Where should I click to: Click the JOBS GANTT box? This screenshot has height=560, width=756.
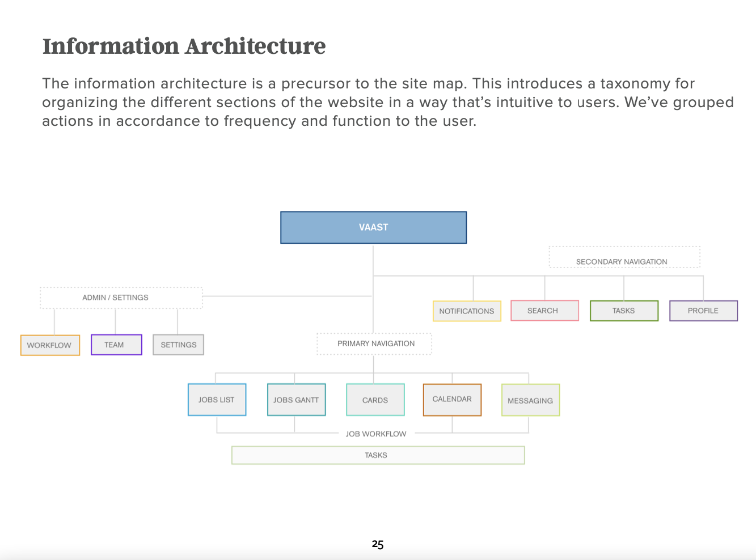point(296,400)
